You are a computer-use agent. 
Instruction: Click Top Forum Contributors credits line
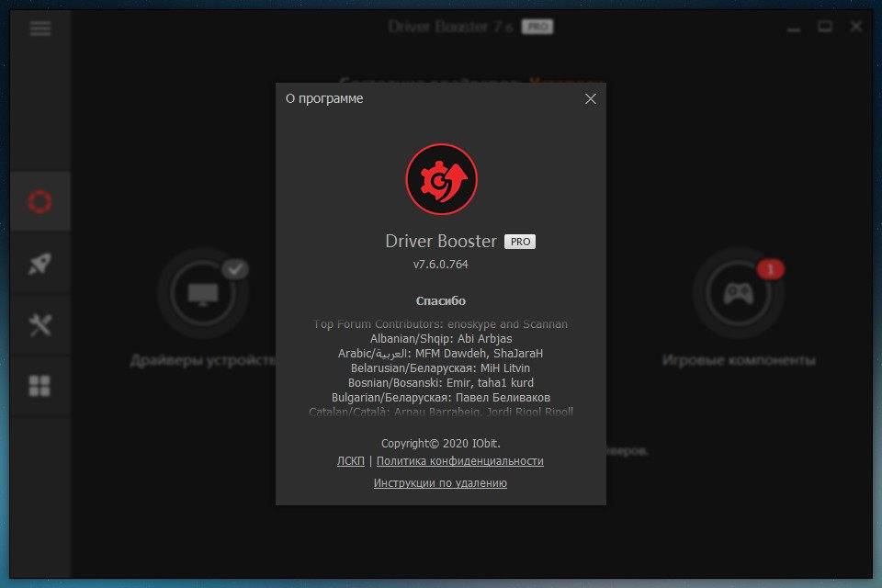pos(440,324)
